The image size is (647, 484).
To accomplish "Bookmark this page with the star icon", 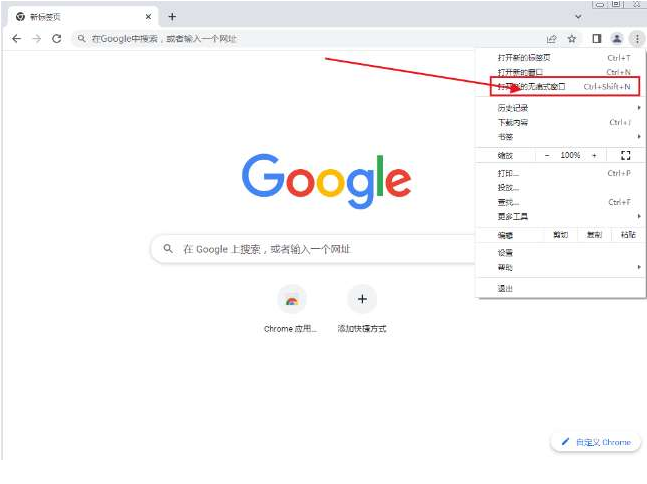I will point(571,39).
